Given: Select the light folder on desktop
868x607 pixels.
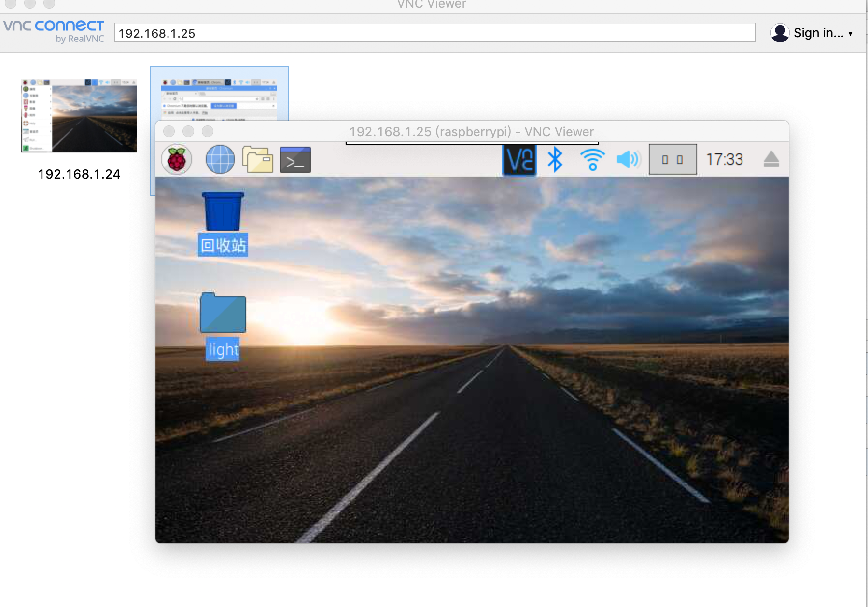Looking at the screenshot, I should [223, 313].
